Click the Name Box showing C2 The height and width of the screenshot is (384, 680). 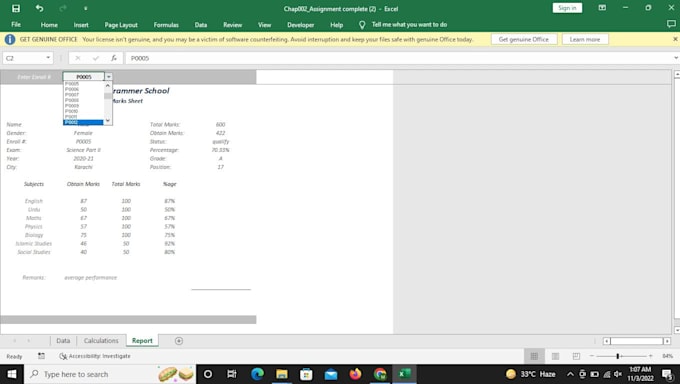(24, 58)
